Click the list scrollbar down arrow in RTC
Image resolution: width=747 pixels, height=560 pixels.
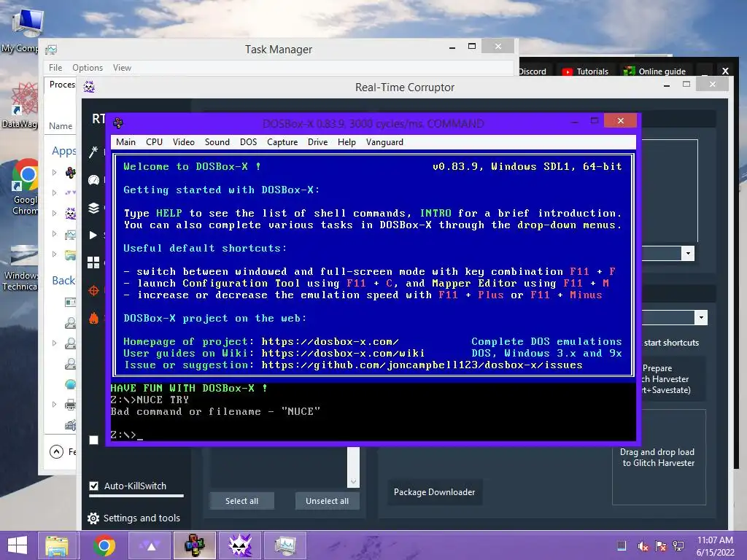353,481
